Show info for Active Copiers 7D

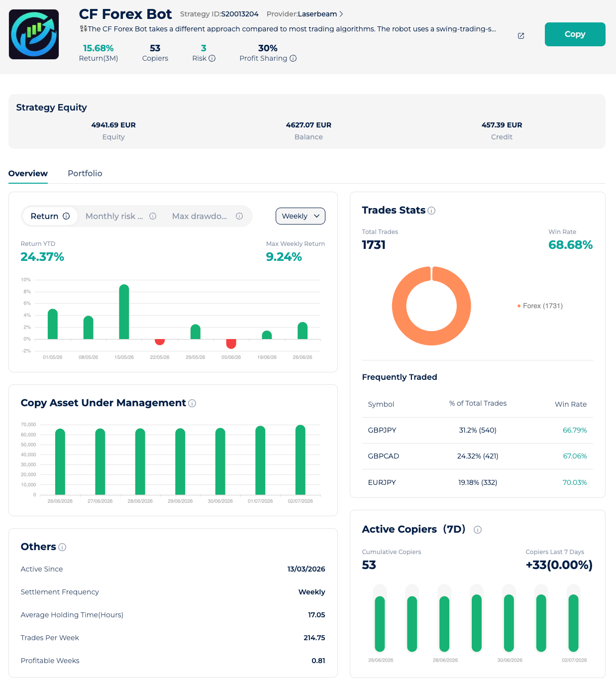click(478, 530)
